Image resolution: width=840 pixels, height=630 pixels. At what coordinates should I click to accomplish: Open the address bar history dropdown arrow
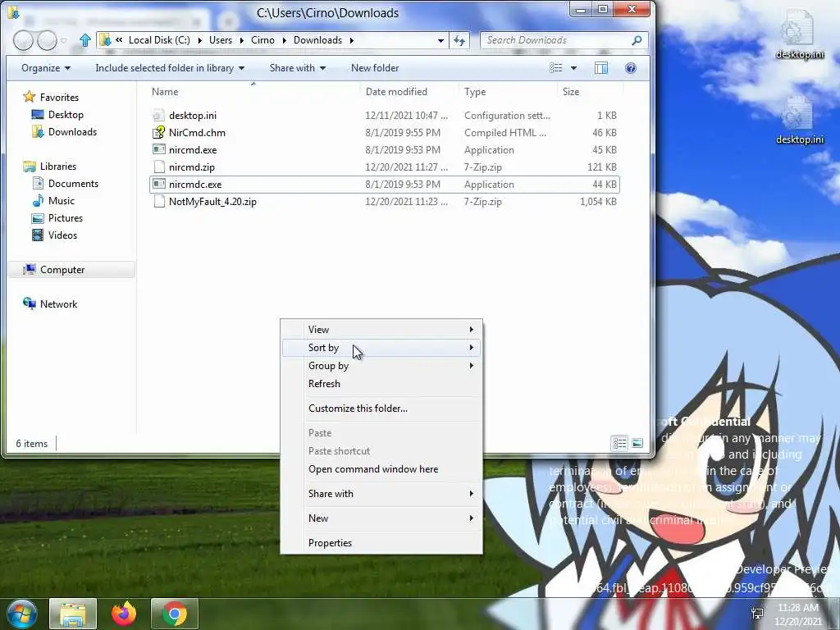pyautogui.click(x=441, y=40)
